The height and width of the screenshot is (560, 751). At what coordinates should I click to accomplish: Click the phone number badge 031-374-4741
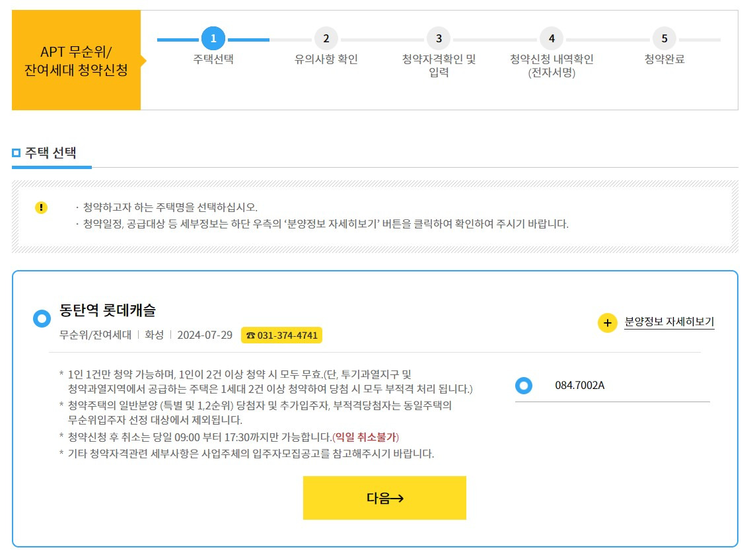pos(281,335)
